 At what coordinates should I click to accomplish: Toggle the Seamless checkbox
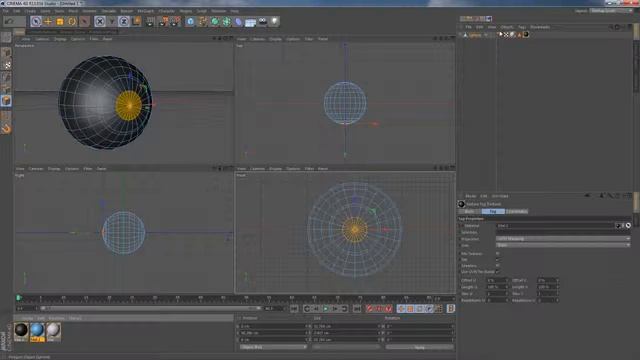(x=497, y=266)
